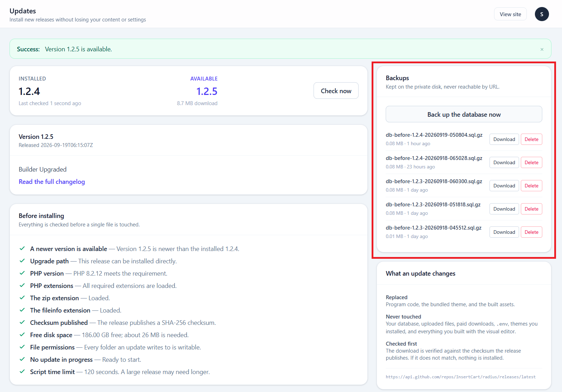Click Back up the database now
The height and width of the screenshot is (392, 562).
[464, 114]
